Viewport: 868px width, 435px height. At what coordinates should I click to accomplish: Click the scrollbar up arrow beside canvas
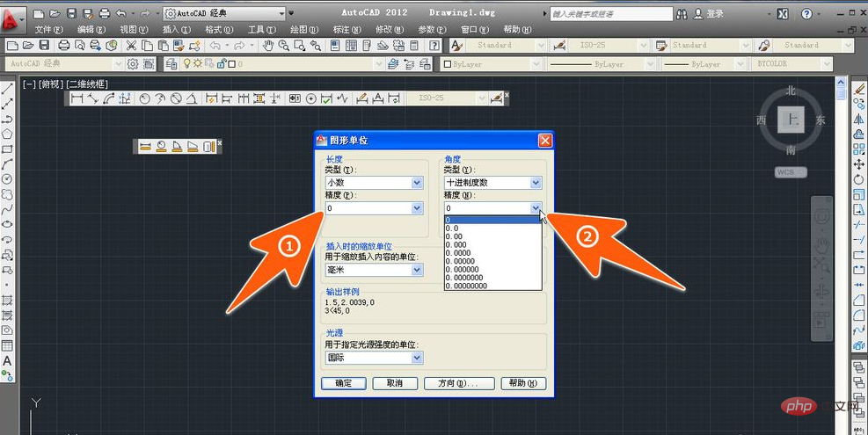click(841, 82)
